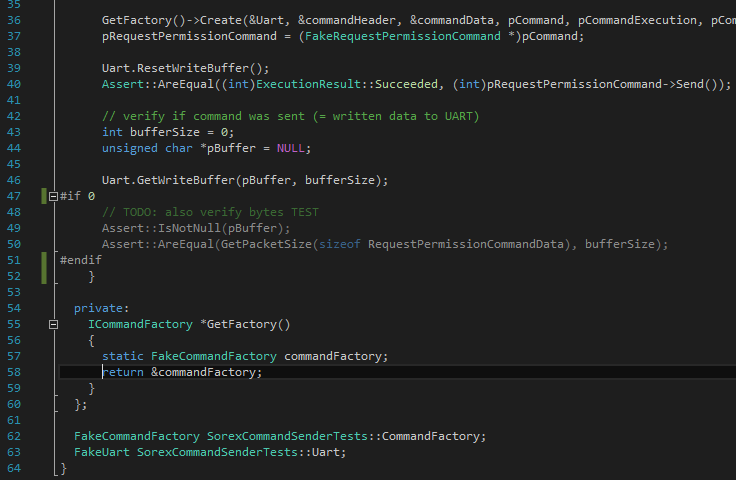Viewport: 736px width, 480px height.
Task: Click 'static FakeCommandFactory commandFactory;' line
Action: tap(245, 356)
